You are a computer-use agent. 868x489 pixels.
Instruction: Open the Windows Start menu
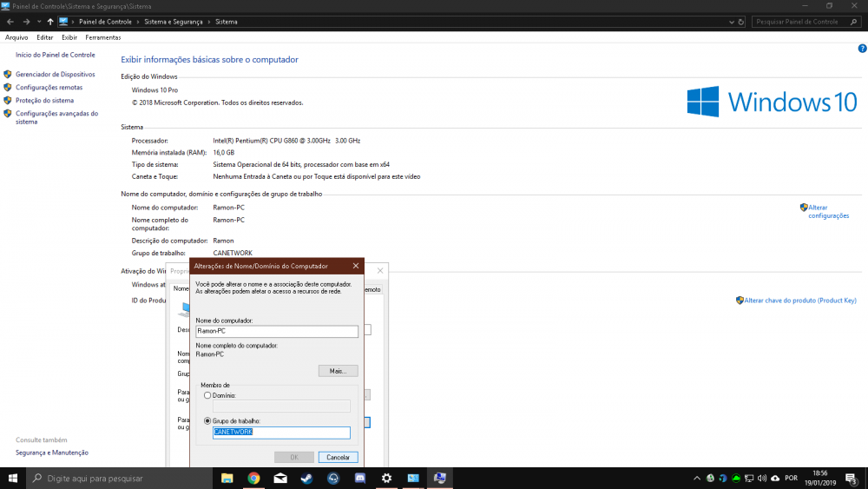tap(13, 478)
